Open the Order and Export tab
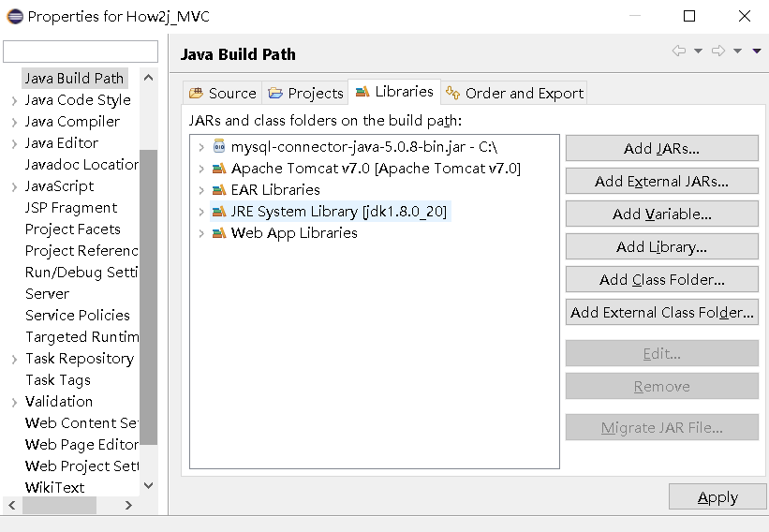This screenshot has width=769, height=532. pos(514,93)
